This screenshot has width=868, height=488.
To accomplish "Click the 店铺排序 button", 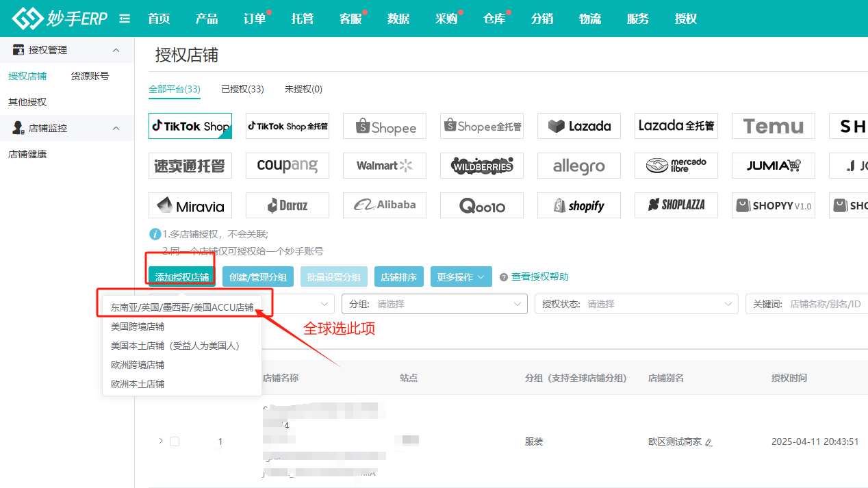I will point(399,277).
